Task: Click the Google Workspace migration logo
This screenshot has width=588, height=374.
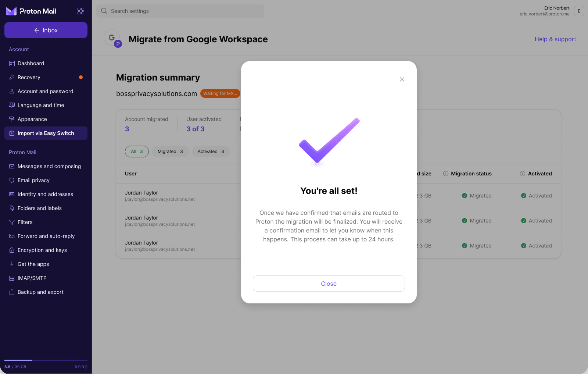Action: click(x=113, y=39)
